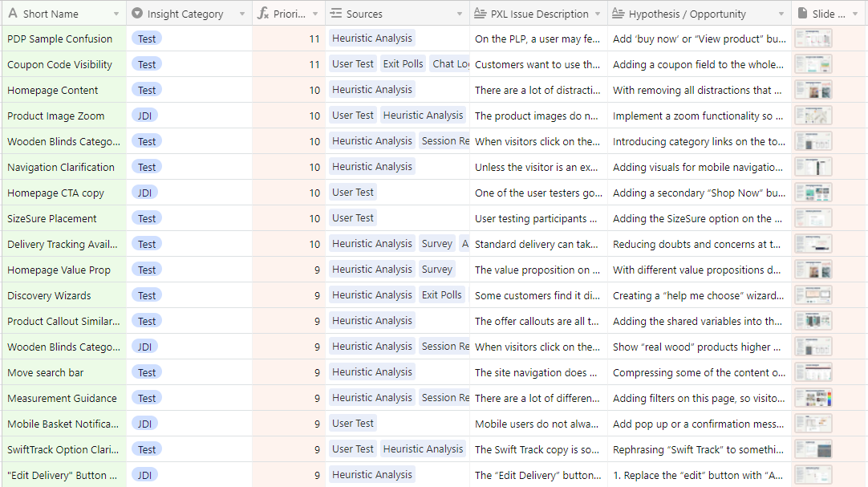Select "Customers want to use th..." description cell

click(x=538, y=64)
